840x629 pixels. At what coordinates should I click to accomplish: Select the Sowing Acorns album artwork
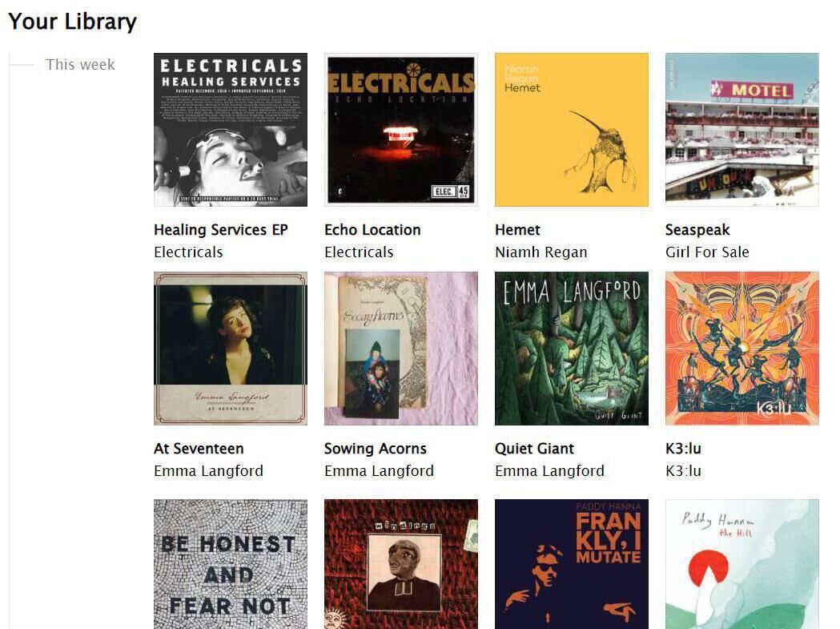[x=400, y=349]
